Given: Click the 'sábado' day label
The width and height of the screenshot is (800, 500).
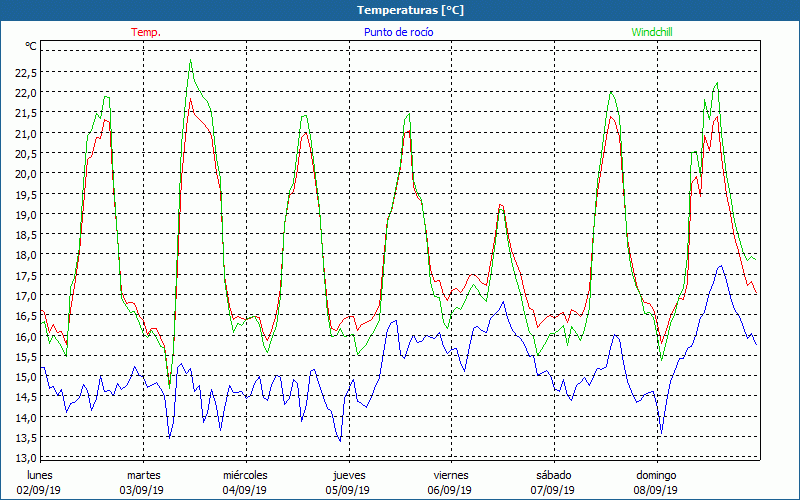Looking at the screenshot, I should click(554, 475).
